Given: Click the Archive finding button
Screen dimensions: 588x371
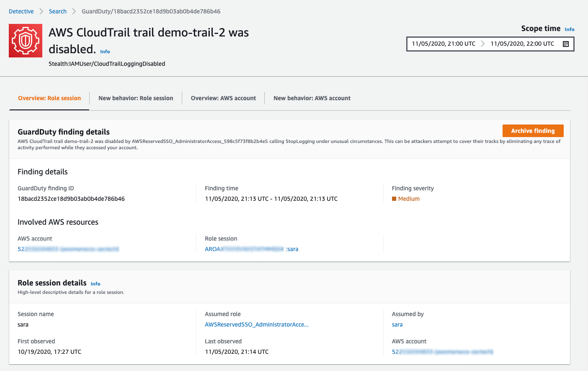Looking at the screenshot, I should pos(533,131).
